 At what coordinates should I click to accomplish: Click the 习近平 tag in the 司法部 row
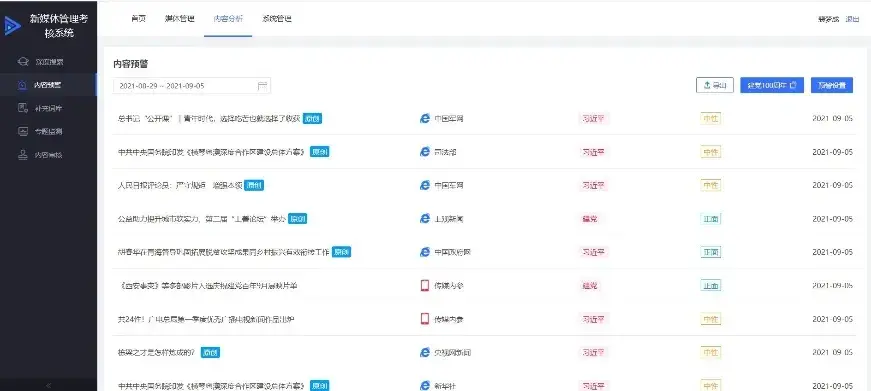[x=593, y=152]
